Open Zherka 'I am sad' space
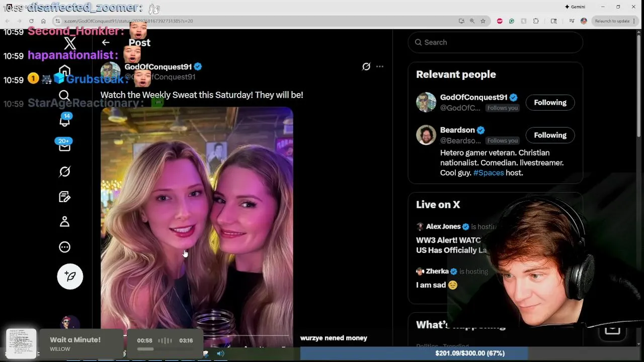644x362 pixels. (x=453, y=278)
